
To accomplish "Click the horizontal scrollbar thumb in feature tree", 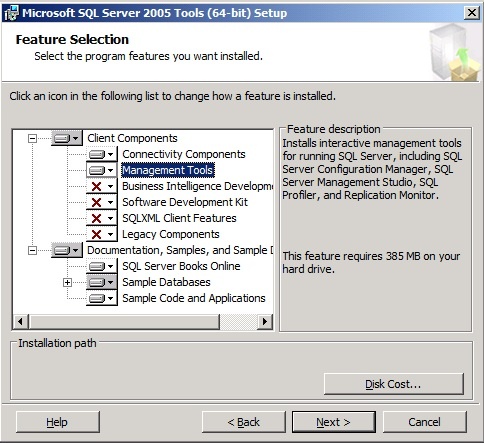I will click(124, 322).
